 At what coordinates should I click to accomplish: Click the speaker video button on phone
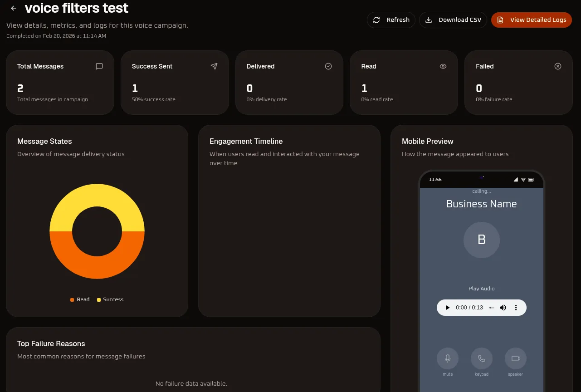[x=516, y=358]
